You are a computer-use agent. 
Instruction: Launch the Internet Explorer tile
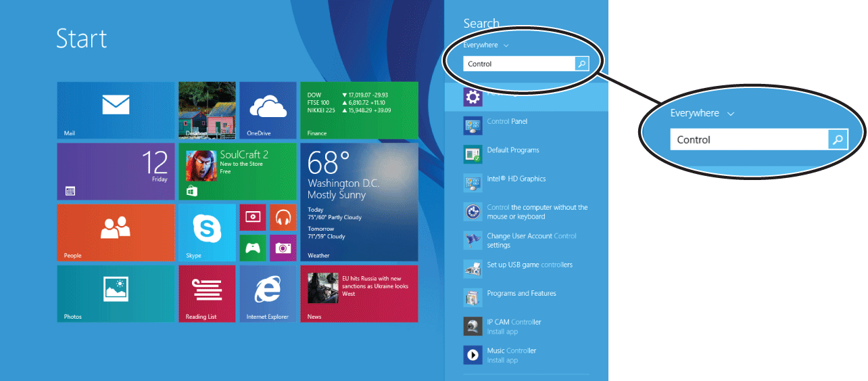click(x=268, y=293)
